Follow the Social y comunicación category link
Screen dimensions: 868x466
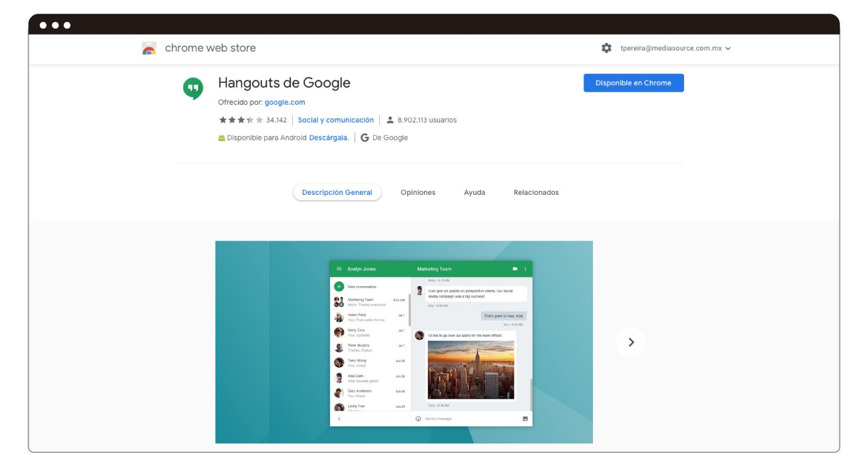(336, 120)
